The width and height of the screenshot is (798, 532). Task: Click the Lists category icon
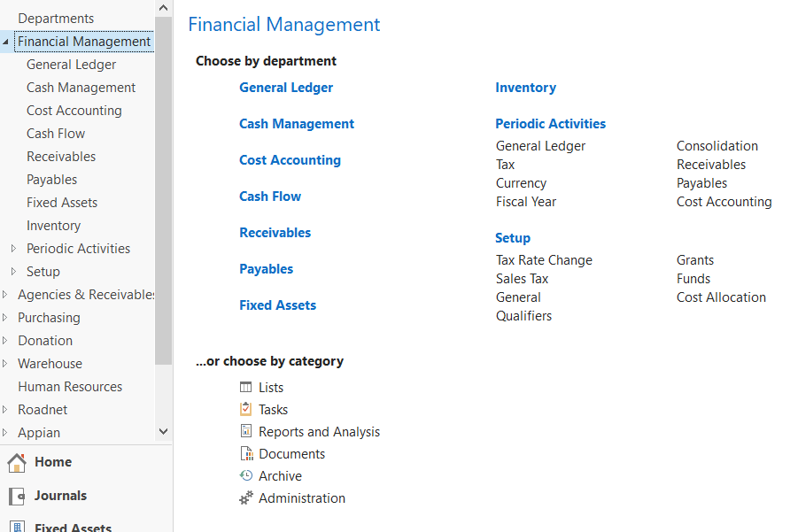coord(246,387)
